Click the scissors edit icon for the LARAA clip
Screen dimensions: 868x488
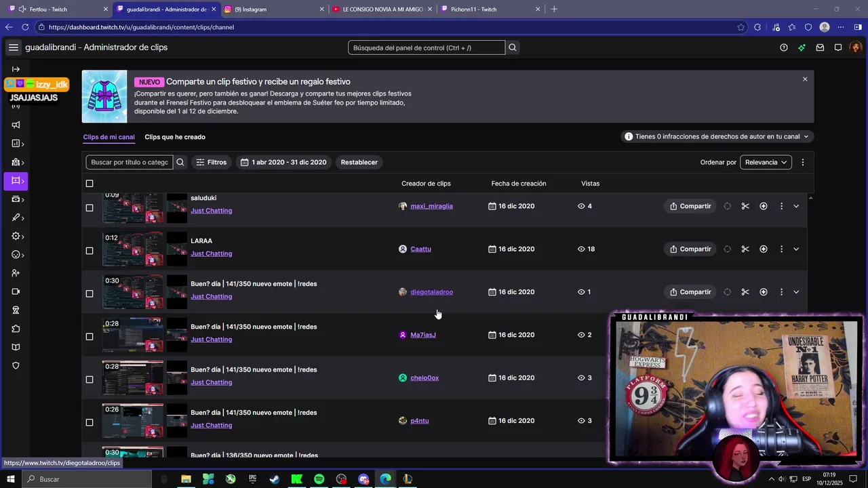click(x=745, y=249)
